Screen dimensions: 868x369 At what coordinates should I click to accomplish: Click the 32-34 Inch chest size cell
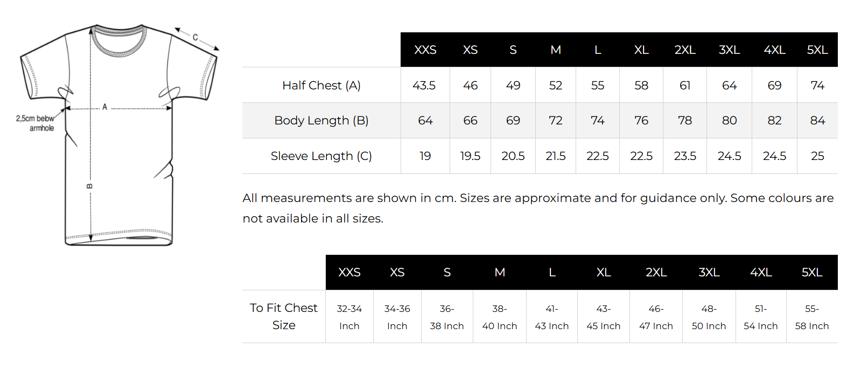[349, 317]
